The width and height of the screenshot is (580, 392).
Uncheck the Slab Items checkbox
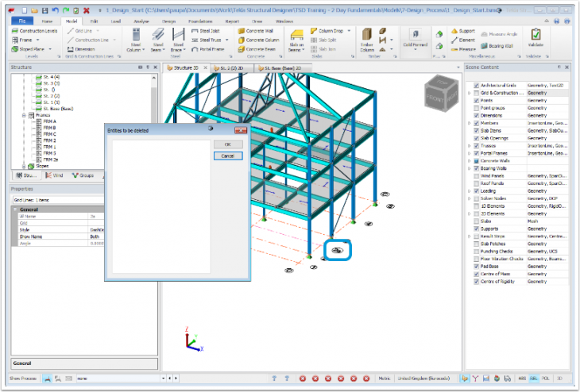477,130
